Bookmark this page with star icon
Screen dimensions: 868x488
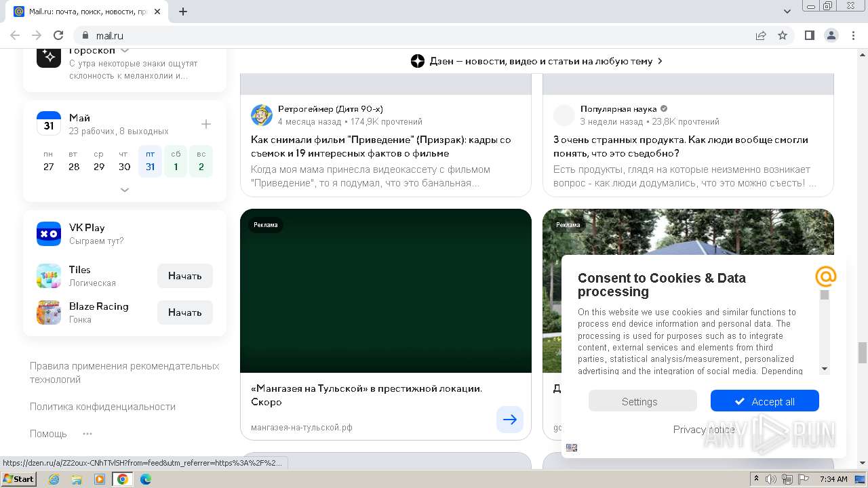(x=783, y=35)
